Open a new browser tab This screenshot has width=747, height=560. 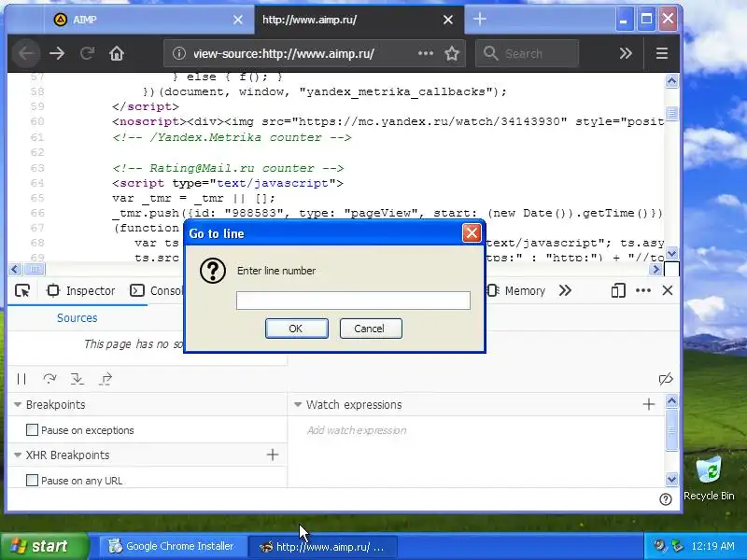point(480,19)
